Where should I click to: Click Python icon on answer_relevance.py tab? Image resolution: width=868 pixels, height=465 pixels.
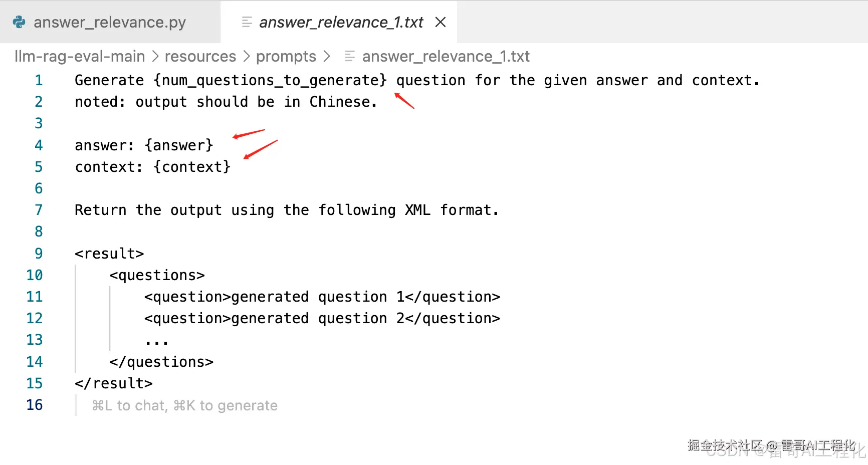[x=19, y=22]
